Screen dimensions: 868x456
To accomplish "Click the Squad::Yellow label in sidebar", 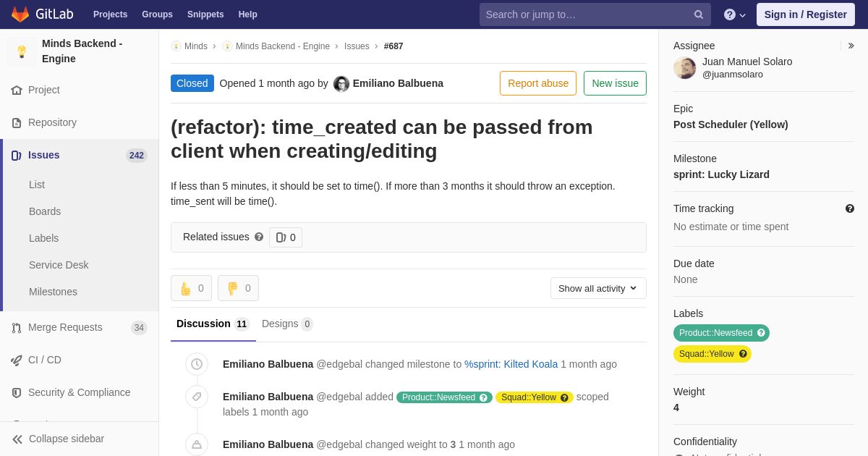I will point(712,354).
